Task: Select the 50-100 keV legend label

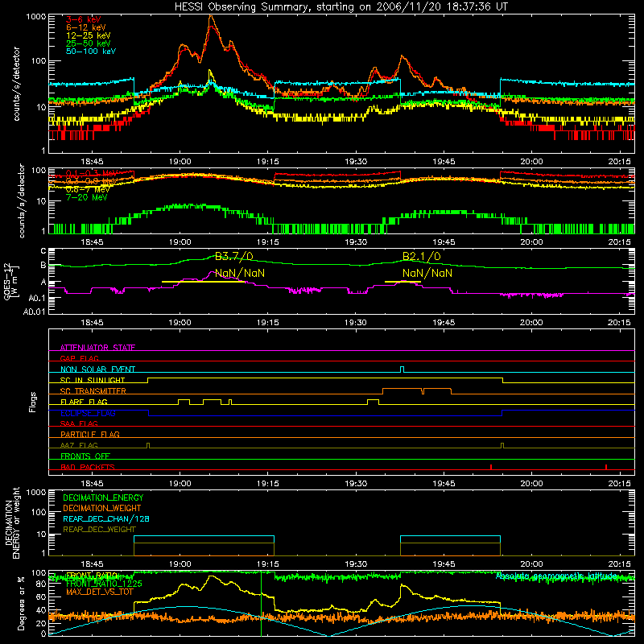Action: pos(91,51)
